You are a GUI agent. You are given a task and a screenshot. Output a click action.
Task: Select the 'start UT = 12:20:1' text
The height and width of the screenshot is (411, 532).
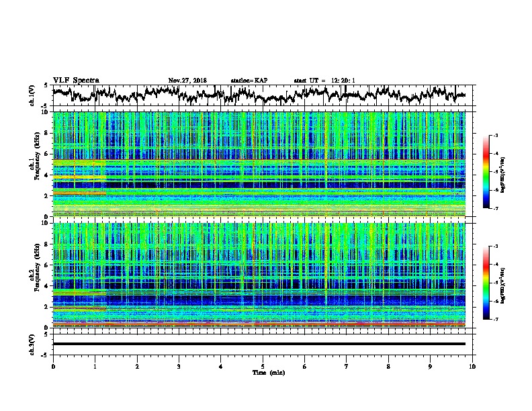click(x=324, y=81)
